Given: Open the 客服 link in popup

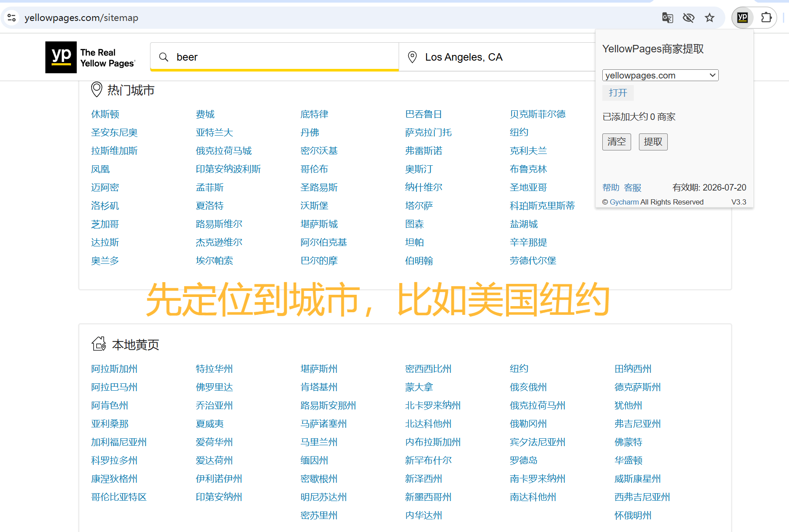Looking at the screenshot, I should coord(633,188).
